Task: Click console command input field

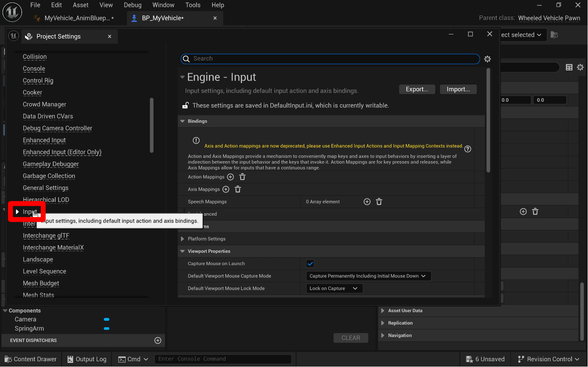Action: point(223,359)
